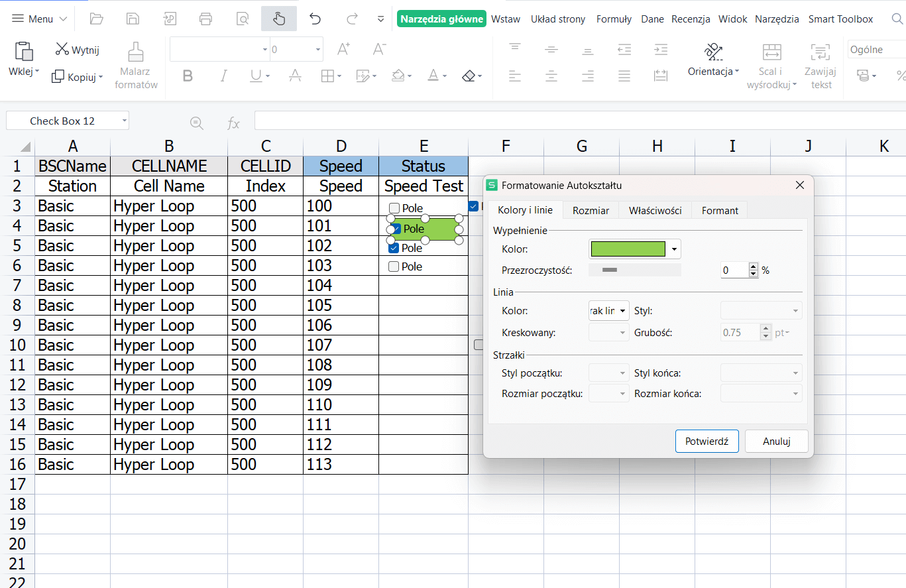906x588 pixels.
Task: Tick the Pole checkbox in row 6
Action: pos(394,266)
